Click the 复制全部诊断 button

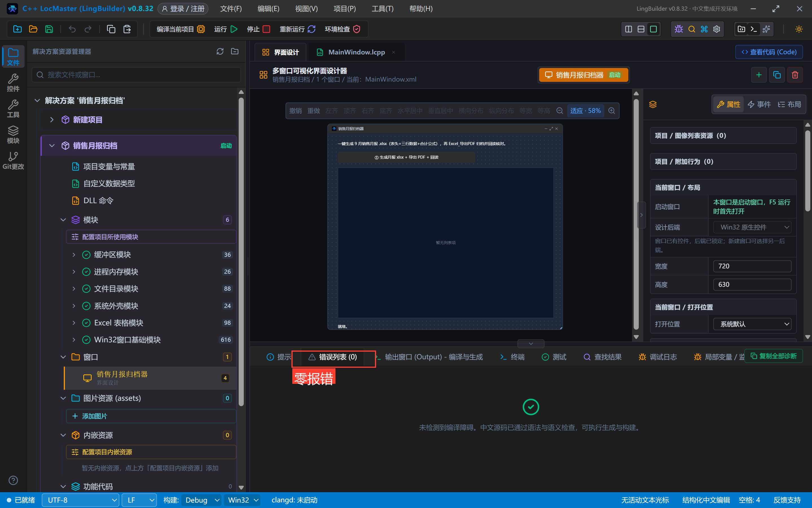[773, 356]
